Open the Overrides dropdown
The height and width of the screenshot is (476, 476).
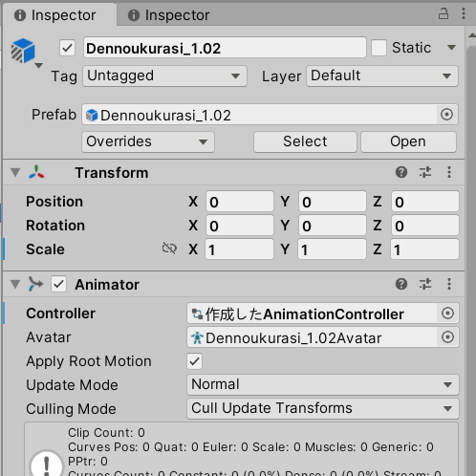pos(148,141)
